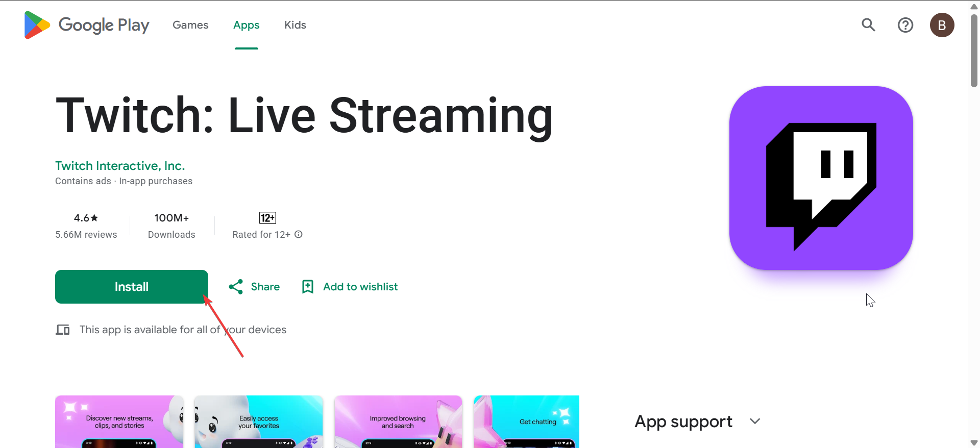Viewport: 980px width, 448px height.
Task: Click the Contains ads notice text
Action: pyautogui.click(x=83, y=181)
